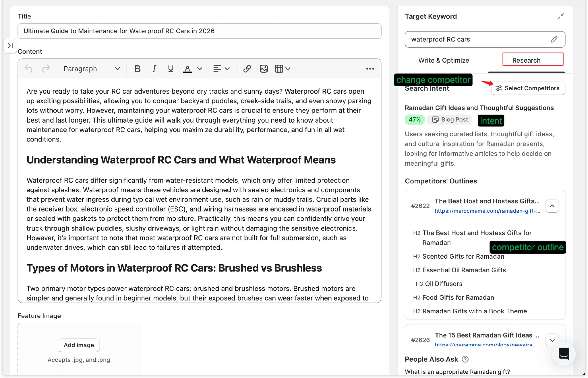
Task: Open the text alignment dropdown
Action: [x=221, y=69]
